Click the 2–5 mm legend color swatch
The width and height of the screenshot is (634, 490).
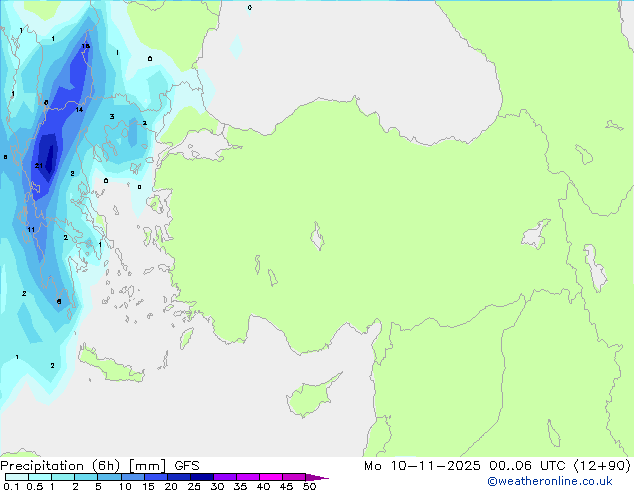[x=86, y=477]
